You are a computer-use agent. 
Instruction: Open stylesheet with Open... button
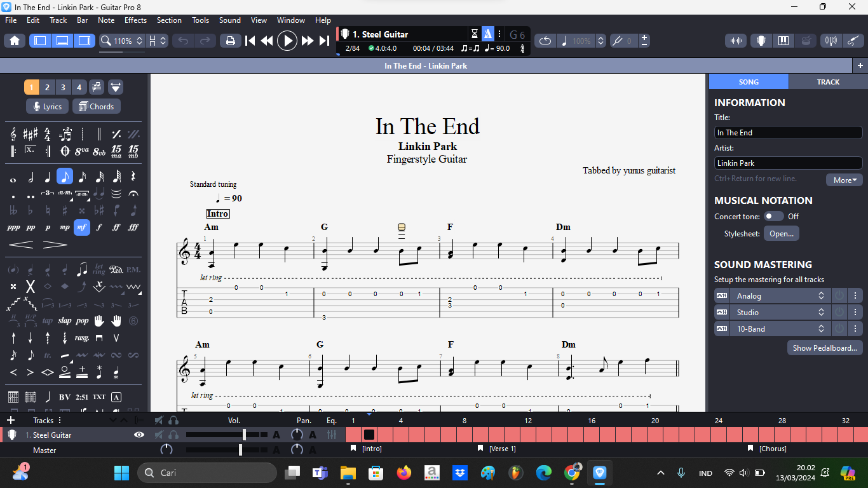coord(782,233)
